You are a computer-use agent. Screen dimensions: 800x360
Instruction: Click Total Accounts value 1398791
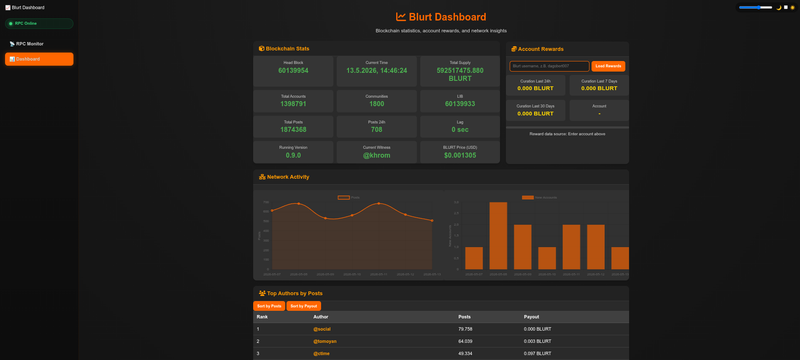click(293, 104)
